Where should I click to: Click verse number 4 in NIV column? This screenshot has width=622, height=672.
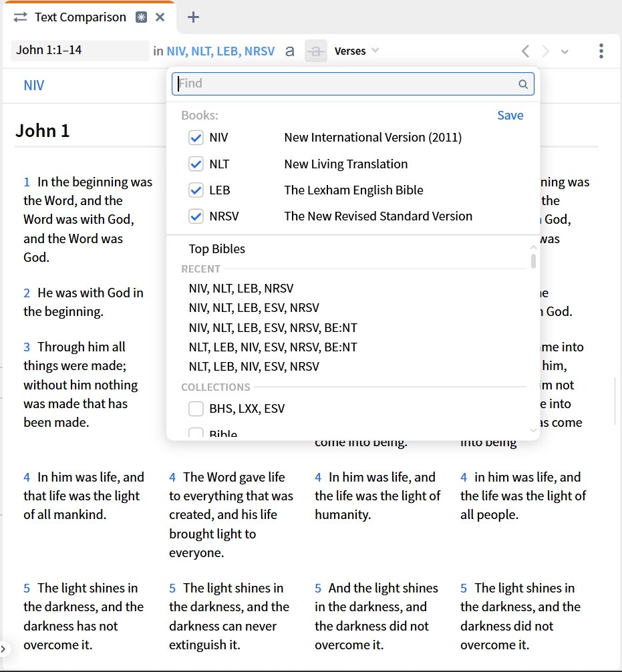27,478
